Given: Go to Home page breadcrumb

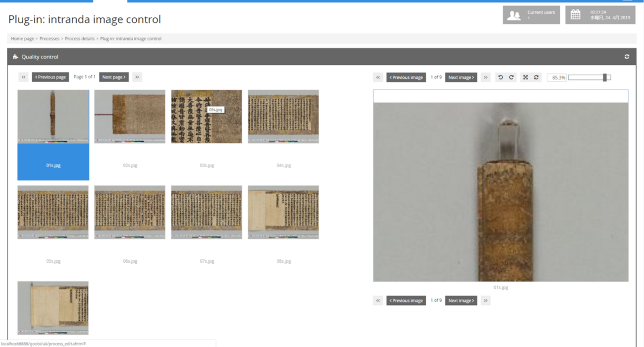Looking at the screenshot, I should pyautogui.click(x=22, y=39).
